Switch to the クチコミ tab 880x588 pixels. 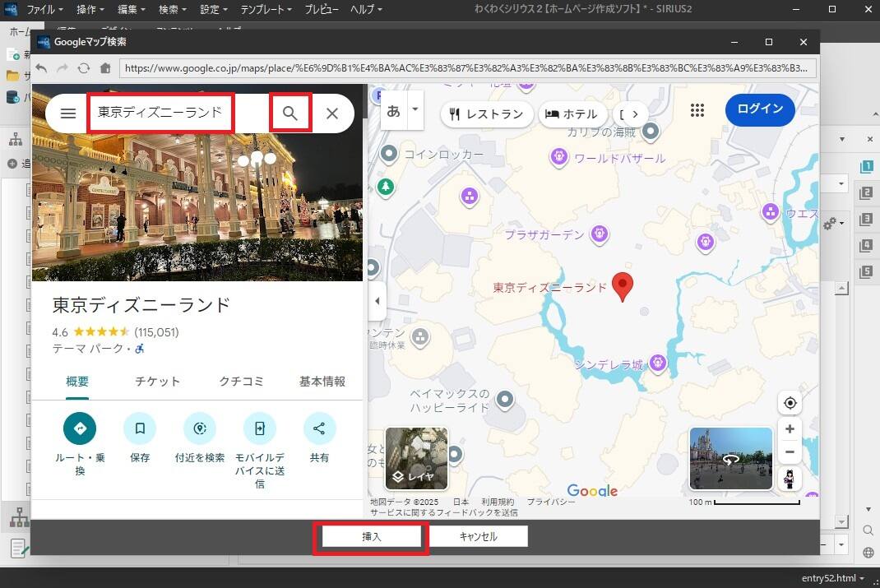coord(241,382)
